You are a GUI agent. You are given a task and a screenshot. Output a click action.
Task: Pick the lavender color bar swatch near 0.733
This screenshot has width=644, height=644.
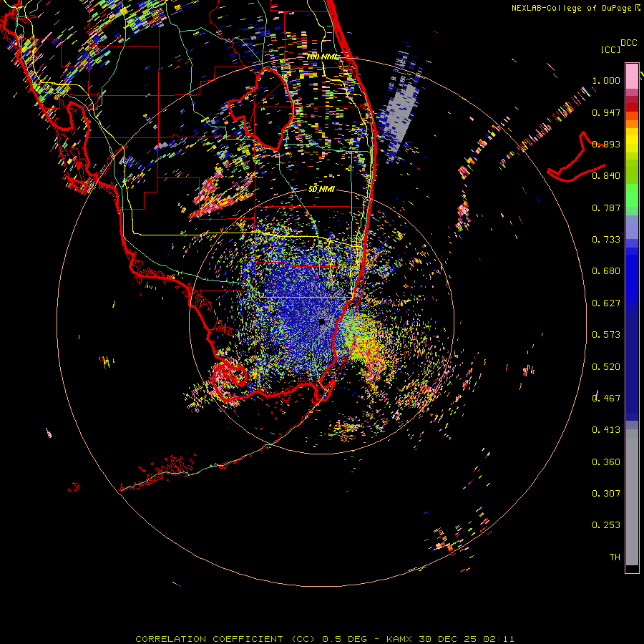click(x=632, y=227)
